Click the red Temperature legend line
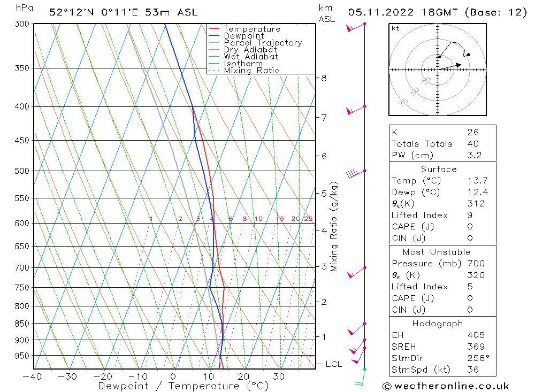 tap(214, 29)
